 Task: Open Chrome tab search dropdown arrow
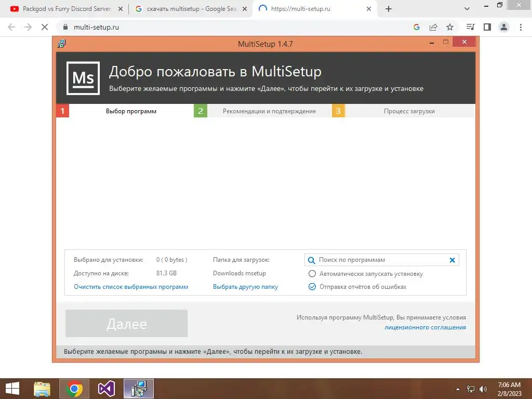coord(467,9)
